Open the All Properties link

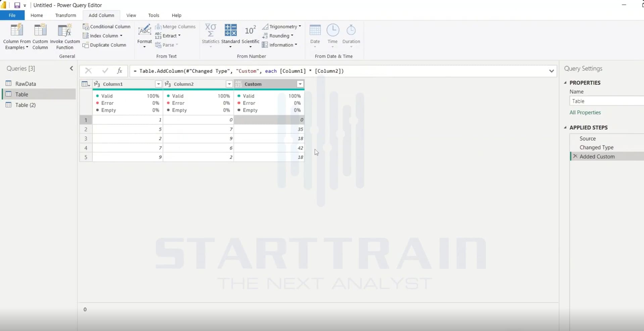coord(585,113)
